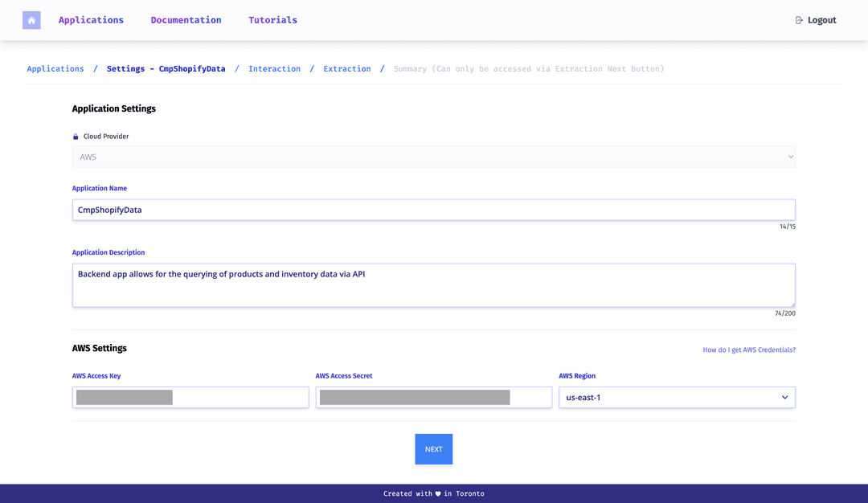Open the Tutorials navigation item
Image resolution: width=868 pixels, height=503 pixels.
tap(272, 20)
